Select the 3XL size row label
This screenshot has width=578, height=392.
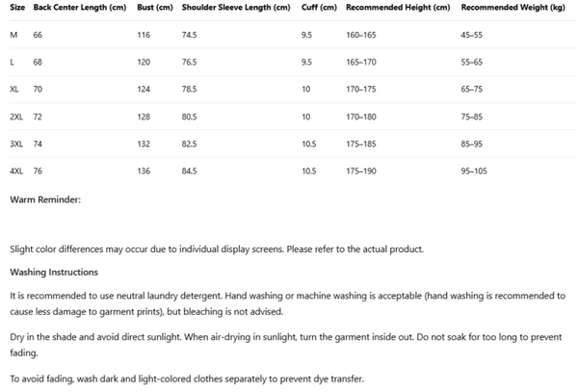pos(16,144)
